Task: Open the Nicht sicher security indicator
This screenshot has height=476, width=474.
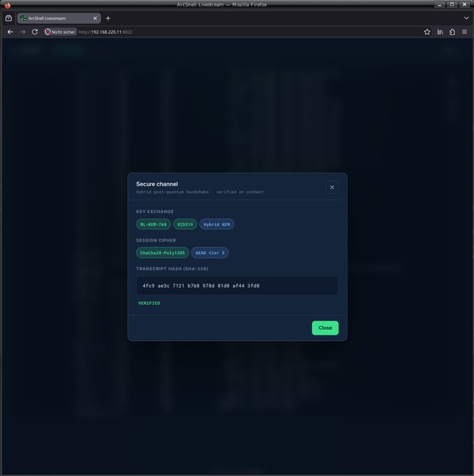Action: click(x=60, y=32)
